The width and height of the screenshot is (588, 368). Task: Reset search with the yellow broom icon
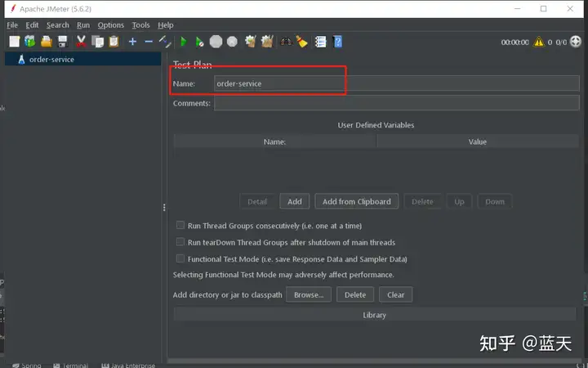click(302, 42)
